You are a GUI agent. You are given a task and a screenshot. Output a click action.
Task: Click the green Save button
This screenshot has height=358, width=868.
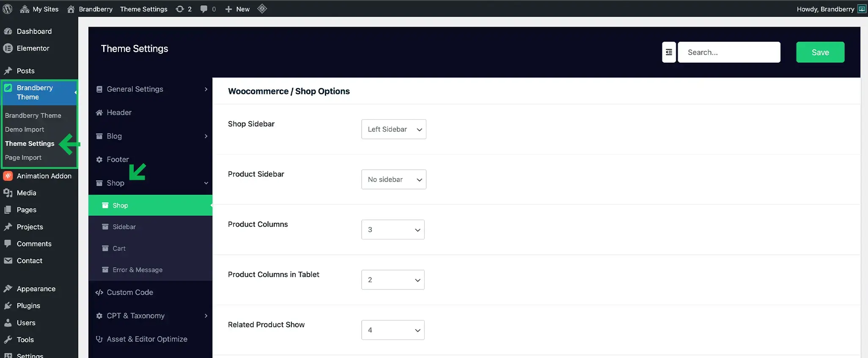click(x=820, y=52)
